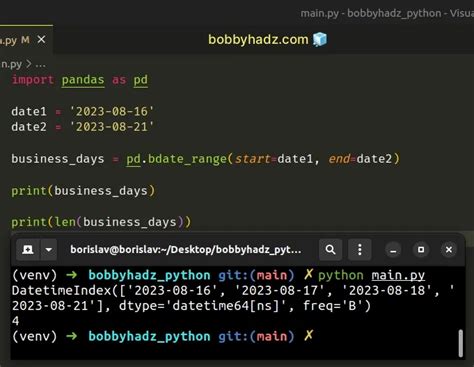Click the 'import' keyword
Screen dimensions: 474x367
33,80
